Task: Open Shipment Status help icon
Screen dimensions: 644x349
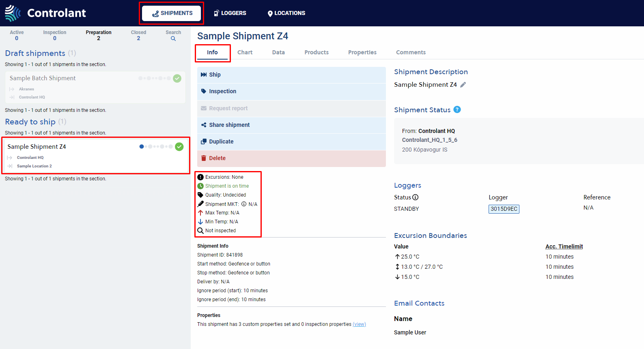Action: click(x=457, y=109)
